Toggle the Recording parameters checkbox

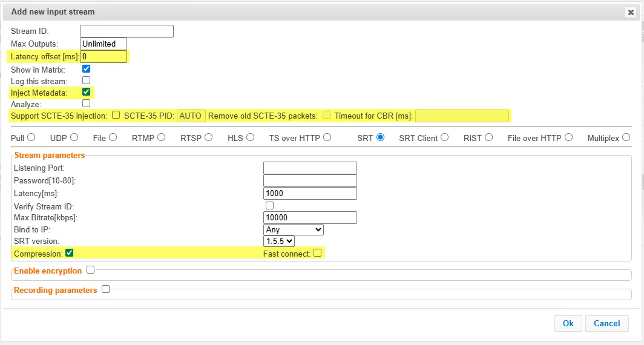pyautogui.click(x=105, y=289)
